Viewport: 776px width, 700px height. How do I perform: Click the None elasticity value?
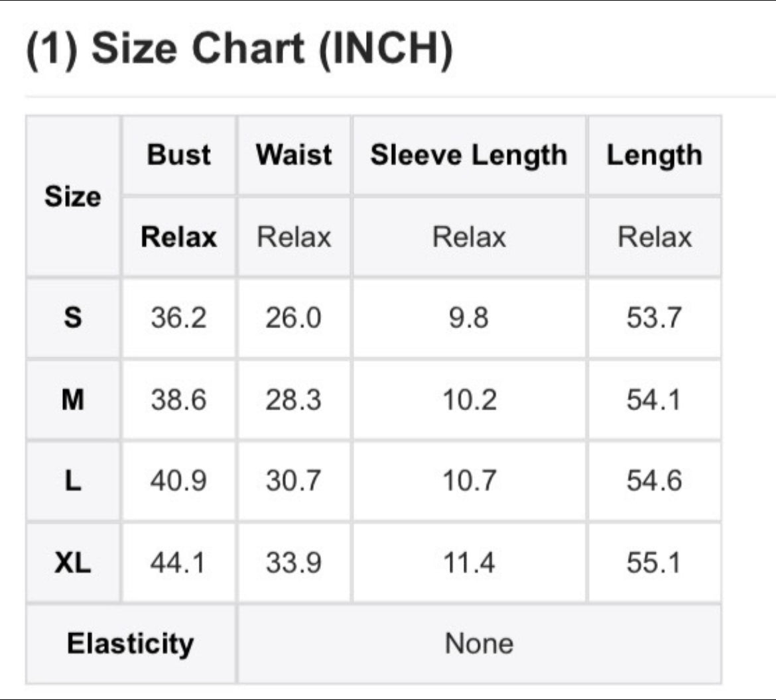click(x=479, y=644)
